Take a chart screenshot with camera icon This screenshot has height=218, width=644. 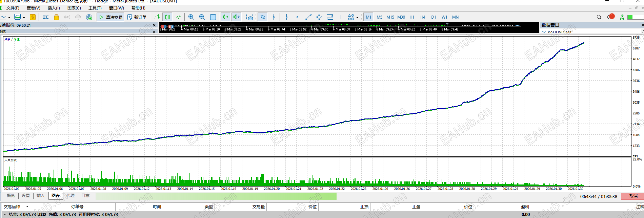click(x=250, y=17)
